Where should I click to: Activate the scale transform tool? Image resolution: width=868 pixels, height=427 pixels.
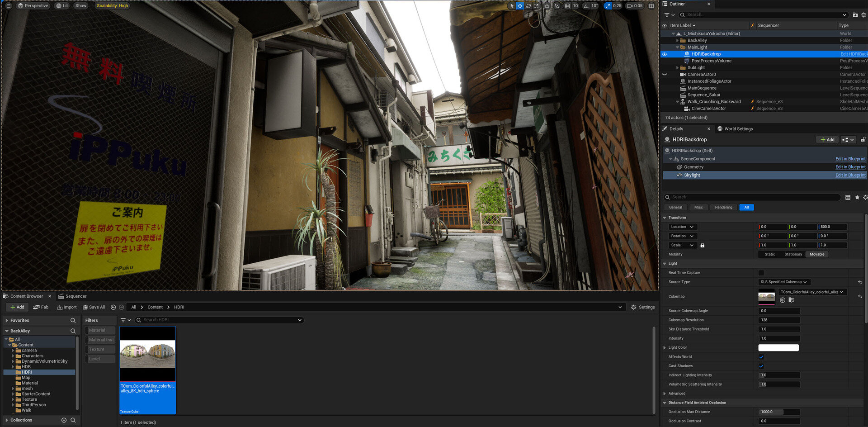tap(537, 6)
